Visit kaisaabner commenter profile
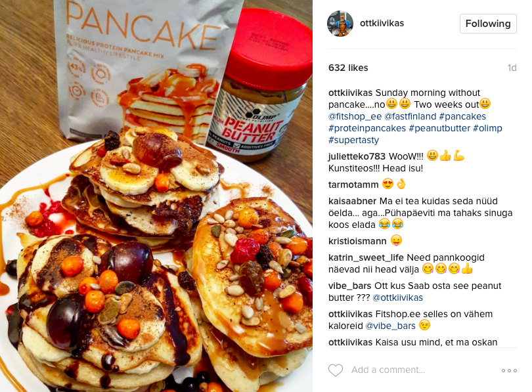532x392 pixels. point(353,201)
